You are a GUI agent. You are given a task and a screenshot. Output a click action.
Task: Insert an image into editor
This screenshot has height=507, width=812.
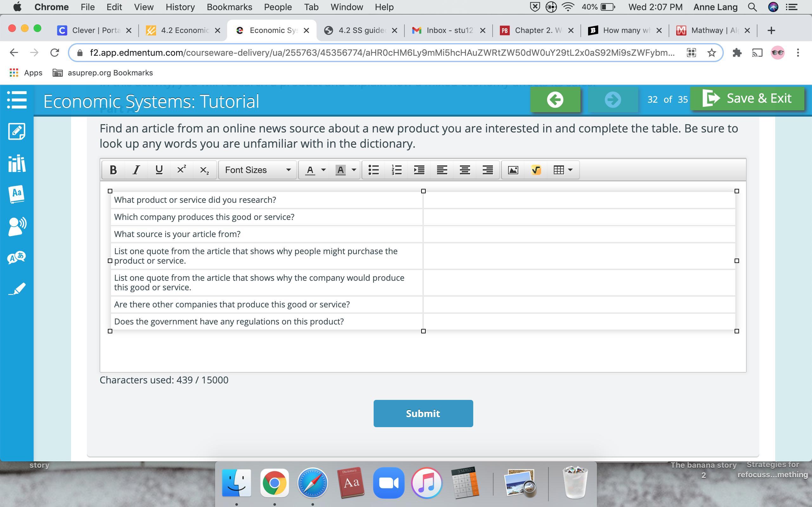click(513, 170)
